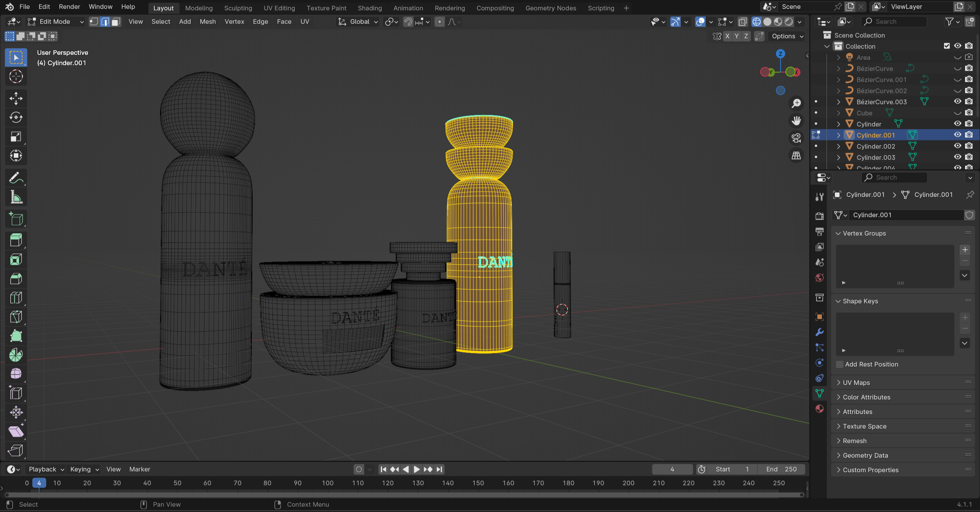Open the Global transform orientation dropdown
Viewport: 980px width, 512px height.
click(x=359, y=22)
